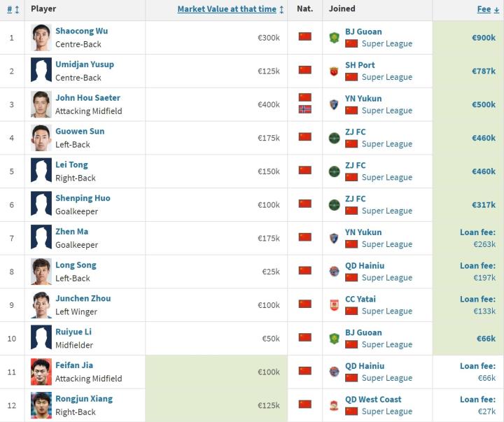Click YN Yukun crest beside John Hou Saeter
This screenshot has width=504, height=422.
pyautogui.click(x=335, y=104)
